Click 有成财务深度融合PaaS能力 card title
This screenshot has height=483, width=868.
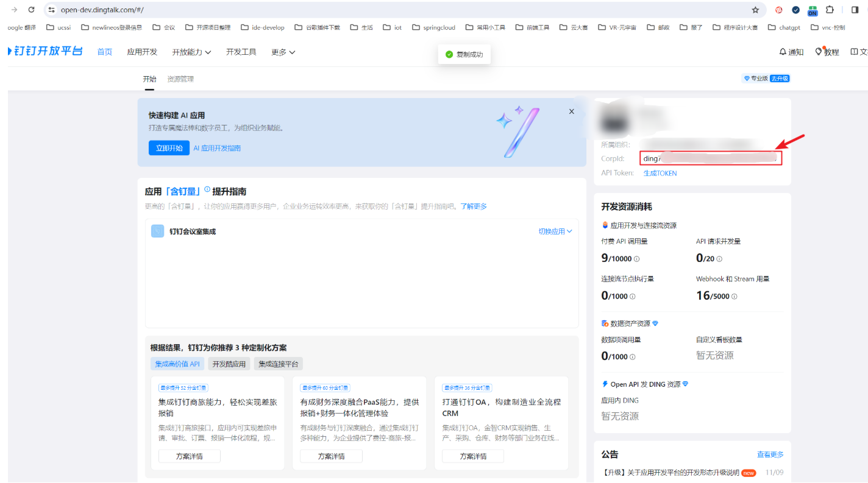point(360,407)
